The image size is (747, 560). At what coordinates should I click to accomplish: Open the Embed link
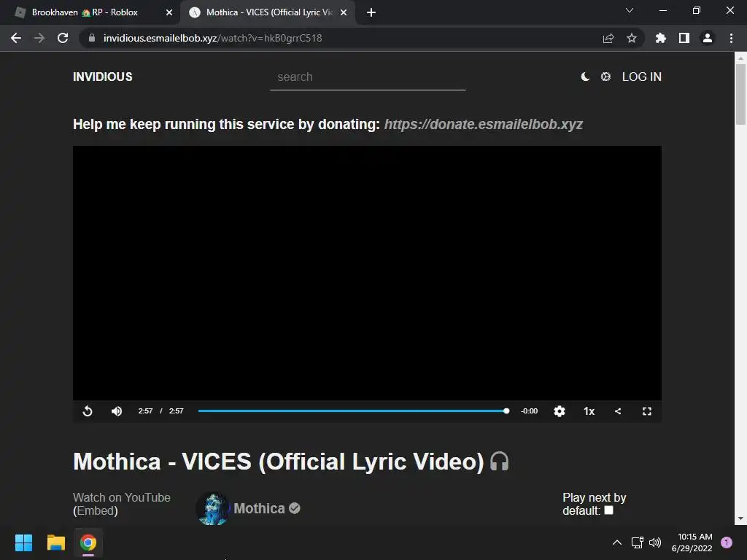coord(96,511)
